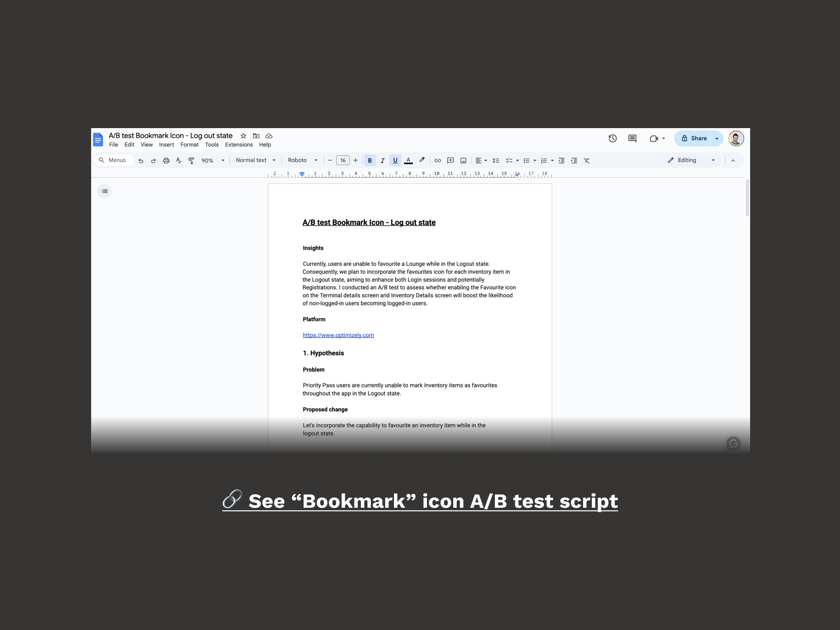Star the document title
Image resolution: width=840 pixels, height=630 pixels.
tap(243, 136)
